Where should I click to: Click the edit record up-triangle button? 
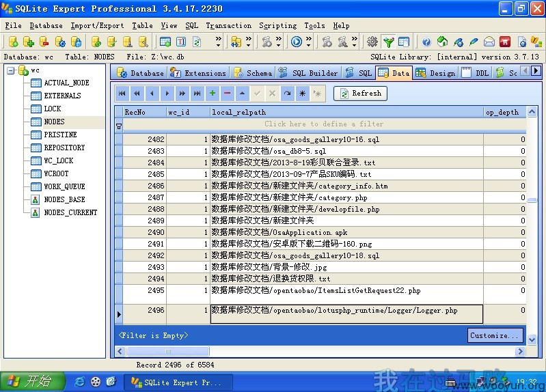(243, 94)
